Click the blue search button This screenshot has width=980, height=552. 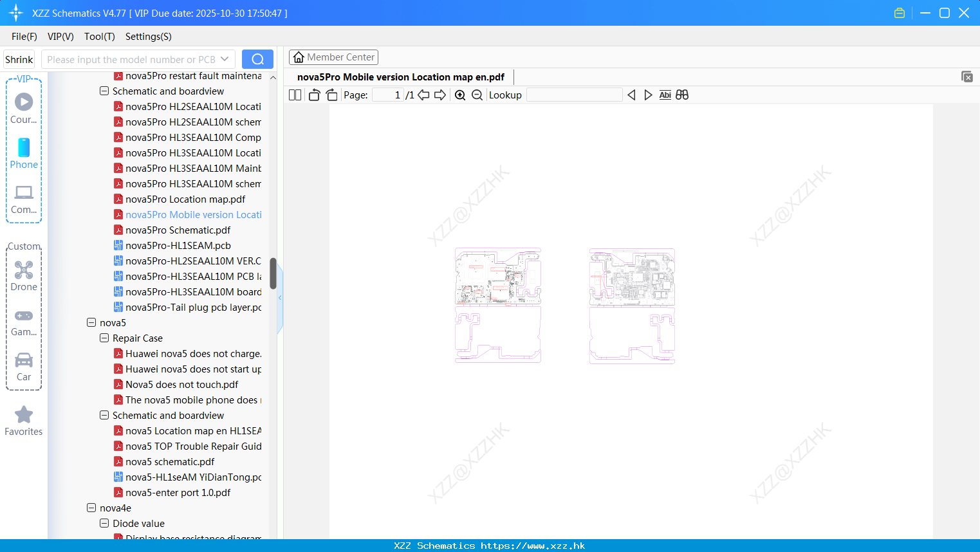click(257, 59)
